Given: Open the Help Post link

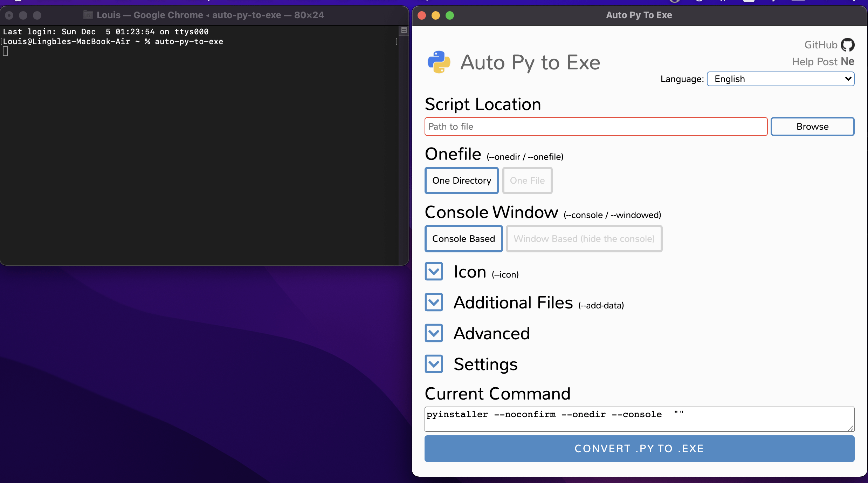Looking at the screenshot, I should tap(815, 62).
